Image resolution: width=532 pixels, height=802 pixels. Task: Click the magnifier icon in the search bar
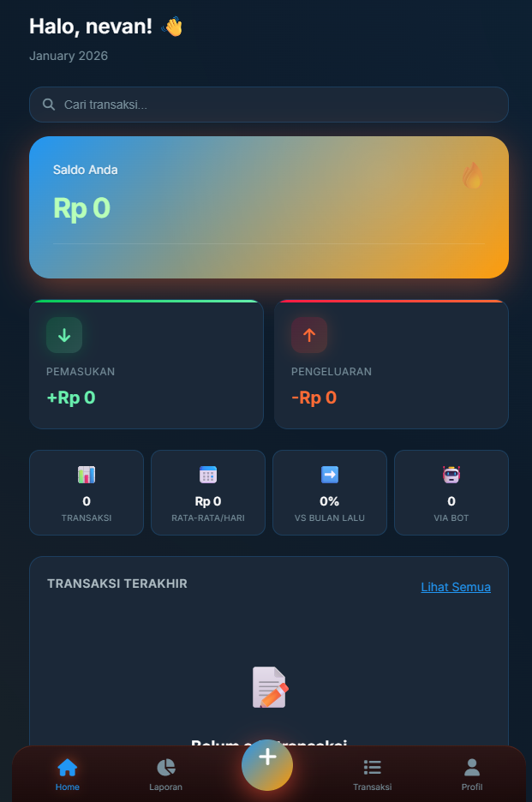pos(49,104)
